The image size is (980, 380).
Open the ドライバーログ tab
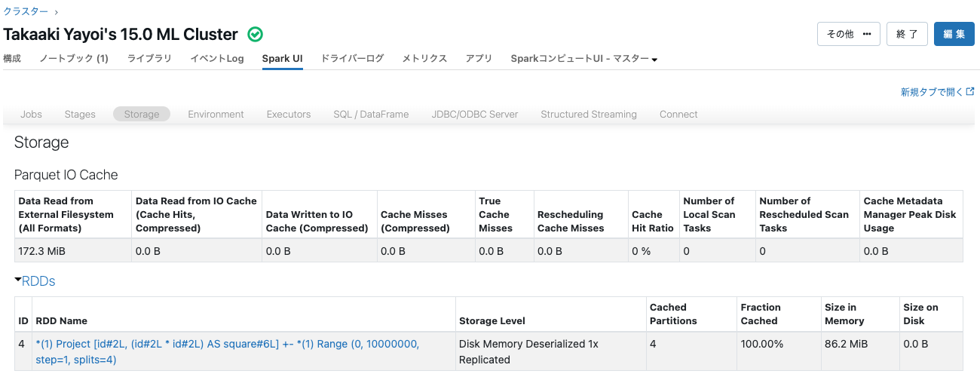click(x=353, y=58)
